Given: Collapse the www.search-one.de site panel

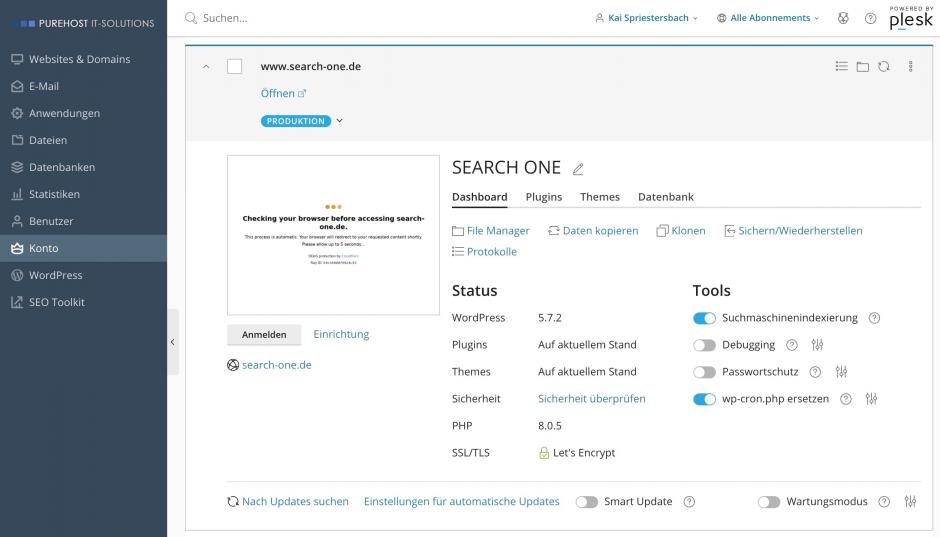Looking at the screenshot, I should point(206,67).
